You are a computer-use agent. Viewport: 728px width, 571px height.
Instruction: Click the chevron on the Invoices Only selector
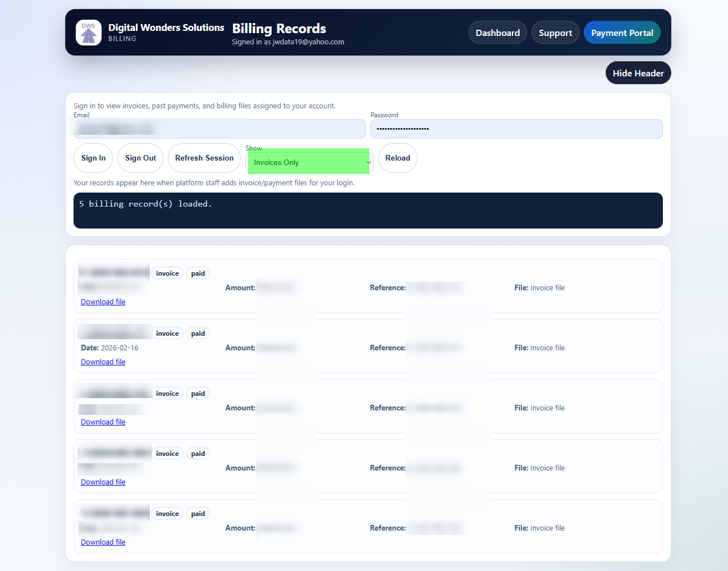coord(368,162)
